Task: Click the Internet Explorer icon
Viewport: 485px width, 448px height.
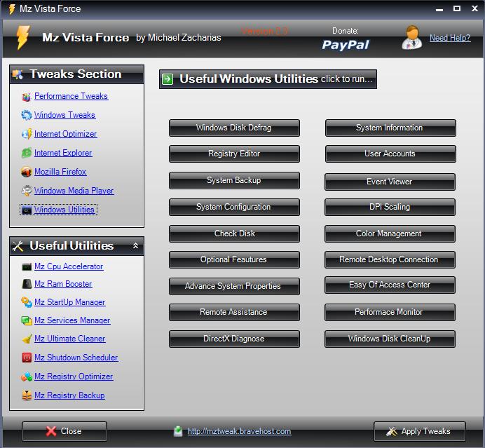Action: pos(27,153)
